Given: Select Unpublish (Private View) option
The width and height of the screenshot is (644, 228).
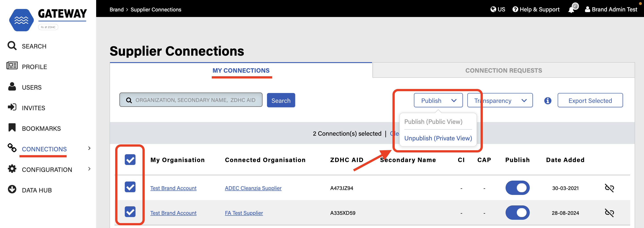Looking at the screenshot, I should tap(438, 138).
